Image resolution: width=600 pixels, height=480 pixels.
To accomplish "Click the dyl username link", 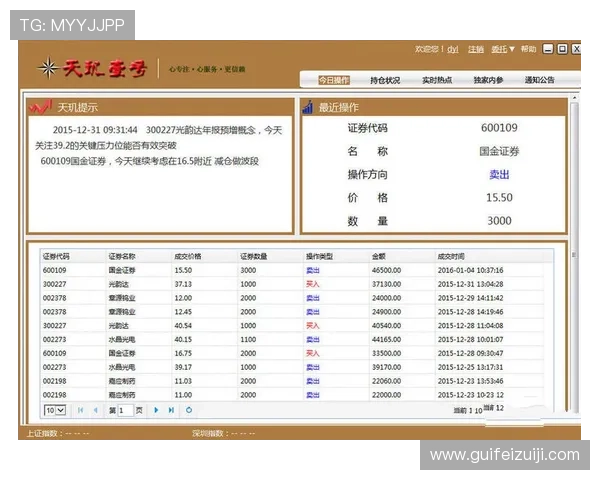I will point(453,49).
